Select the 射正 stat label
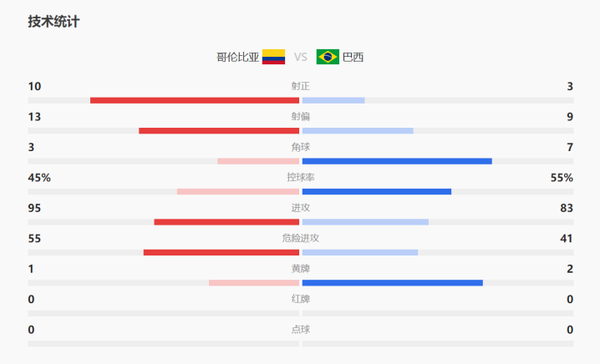Screen dimensions: 600x364 click(301, 86)
